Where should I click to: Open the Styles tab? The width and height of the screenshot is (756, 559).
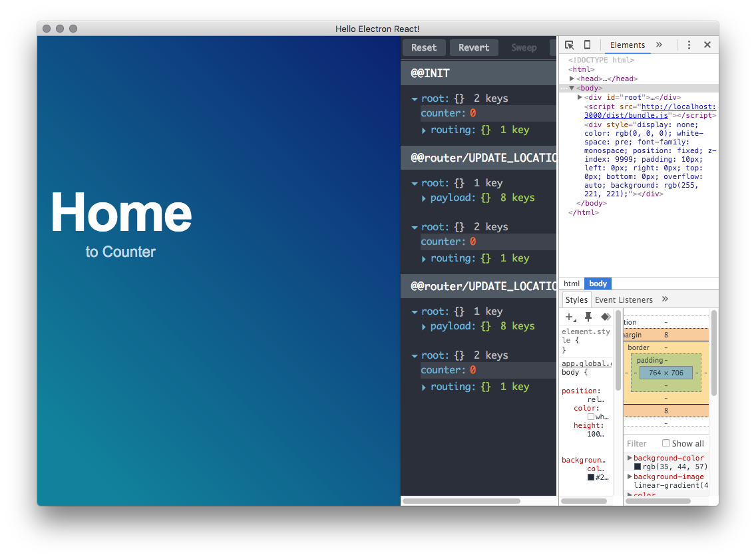coord(576,299)
